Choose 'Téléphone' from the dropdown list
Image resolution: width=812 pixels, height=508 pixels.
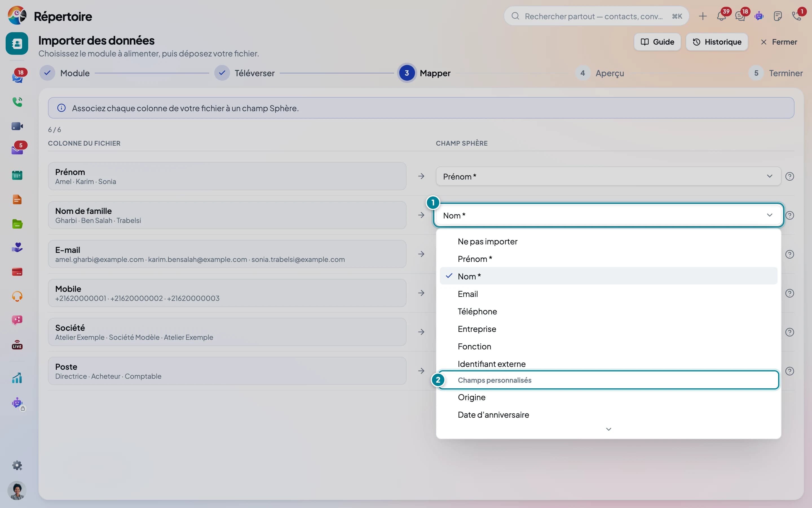point(608,312)
